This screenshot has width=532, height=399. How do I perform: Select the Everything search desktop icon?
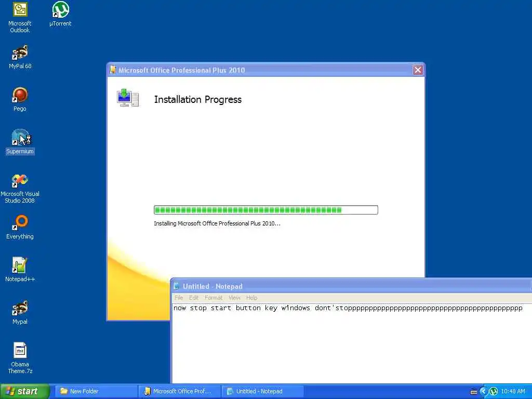(x=20, y=227)
